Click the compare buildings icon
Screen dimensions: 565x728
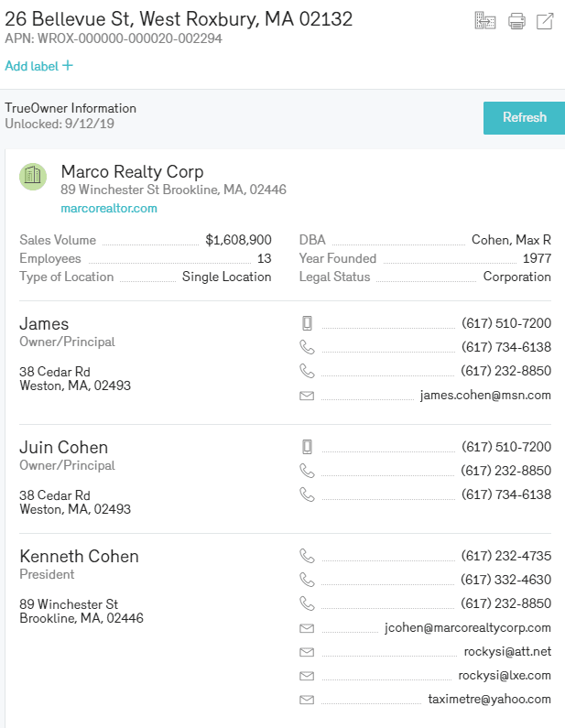pos(484,21)
